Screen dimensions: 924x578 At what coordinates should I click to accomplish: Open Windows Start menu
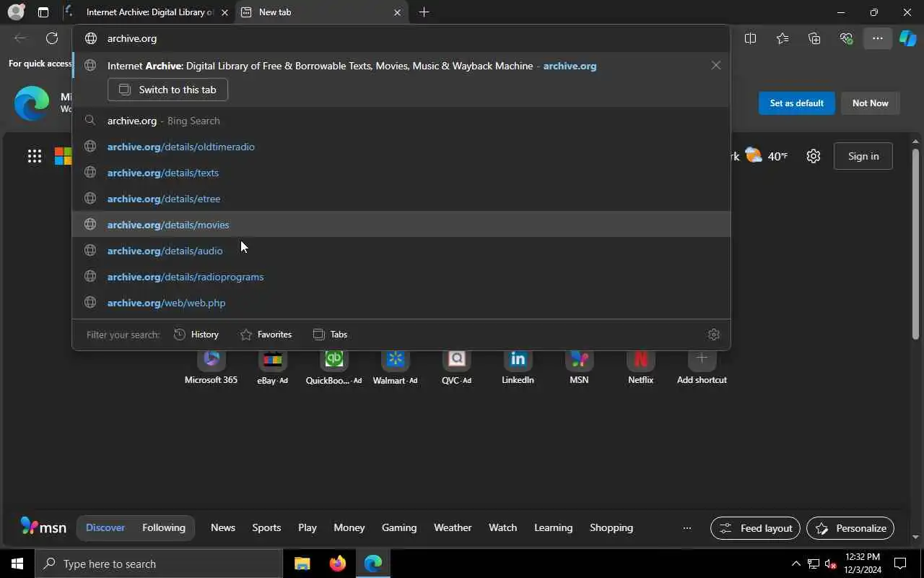click(17, 564)
